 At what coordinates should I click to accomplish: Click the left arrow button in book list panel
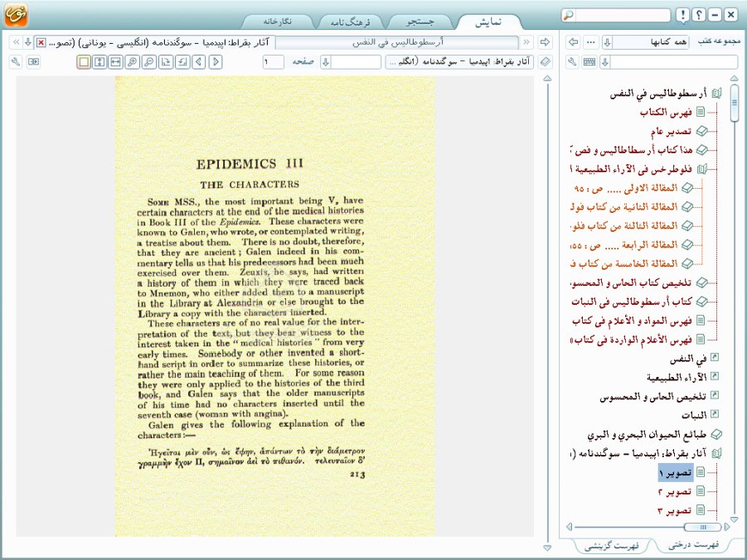tap(573, 42)
